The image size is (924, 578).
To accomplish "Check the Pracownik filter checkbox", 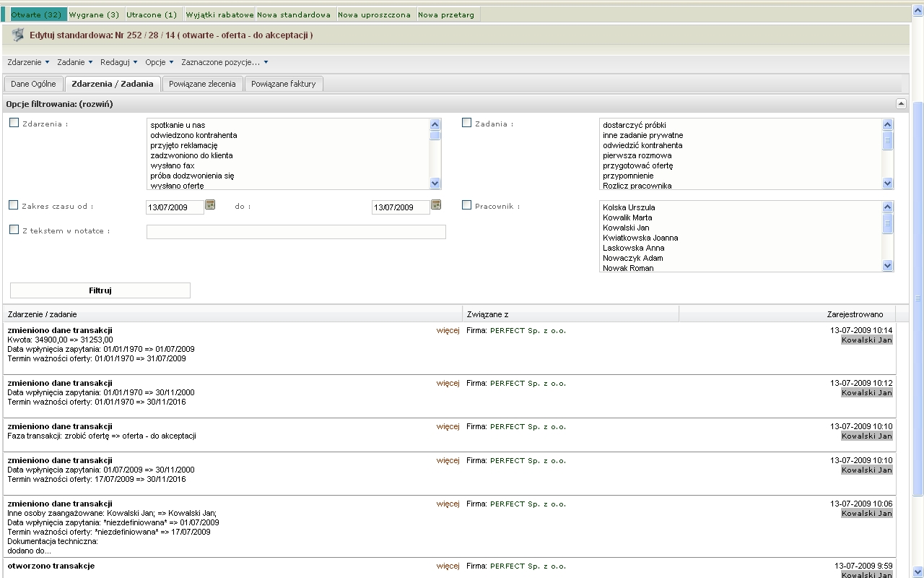I will (466, 205).
